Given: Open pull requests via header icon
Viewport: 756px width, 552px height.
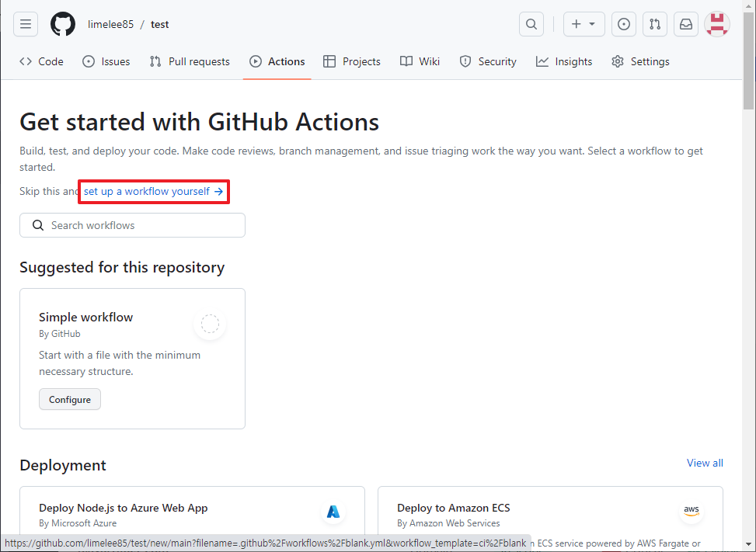Looking at the screenshot, I should pos(655,24).
